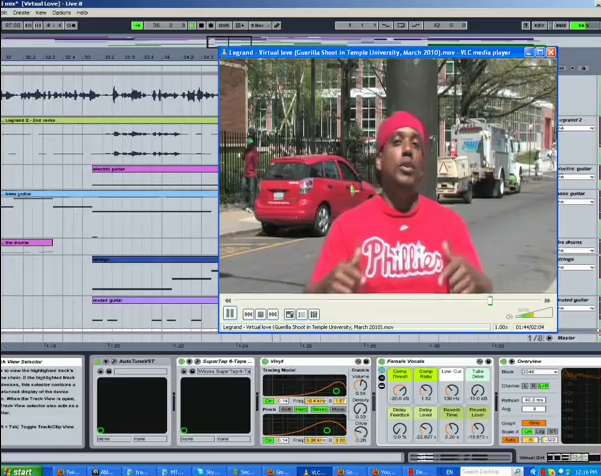
Task: Toggle Female Vocals rack activator
Action: click(x=381, y=361)
